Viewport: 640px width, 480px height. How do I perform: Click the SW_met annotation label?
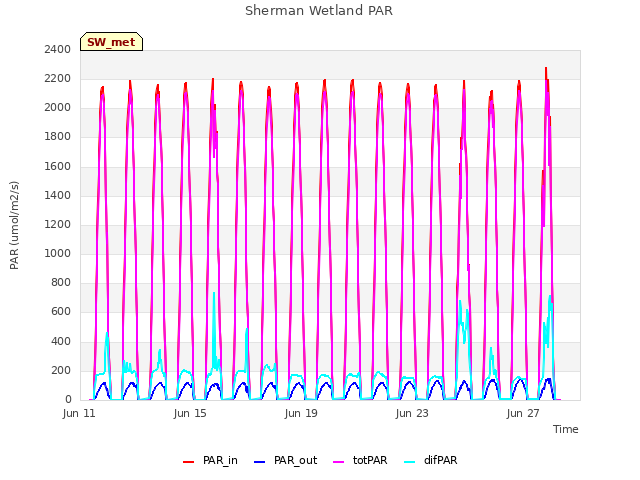click(x=111, y=42)
